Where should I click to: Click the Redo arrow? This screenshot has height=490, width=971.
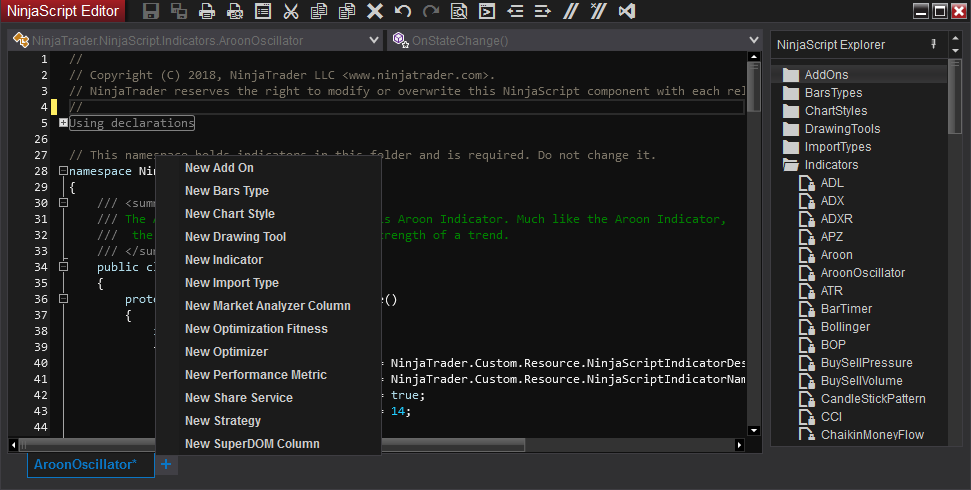[x=430, y=11]
